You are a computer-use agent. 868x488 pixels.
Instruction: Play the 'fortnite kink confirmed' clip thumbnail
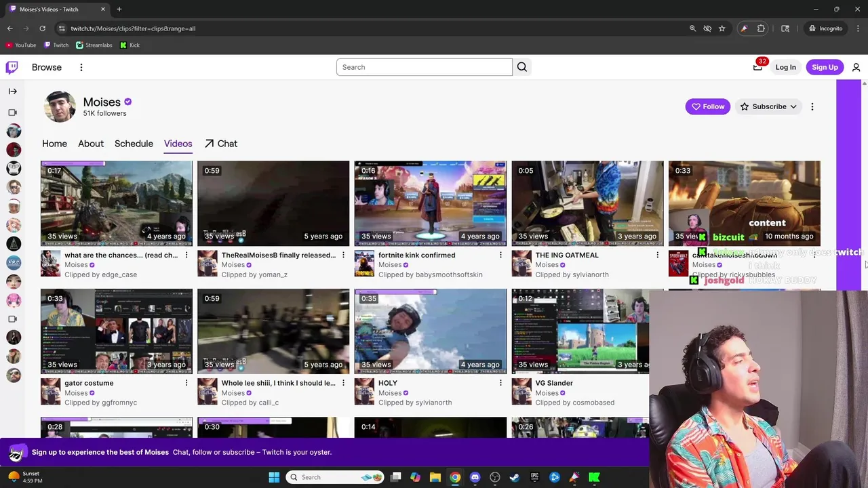click(x=430, y=203)
